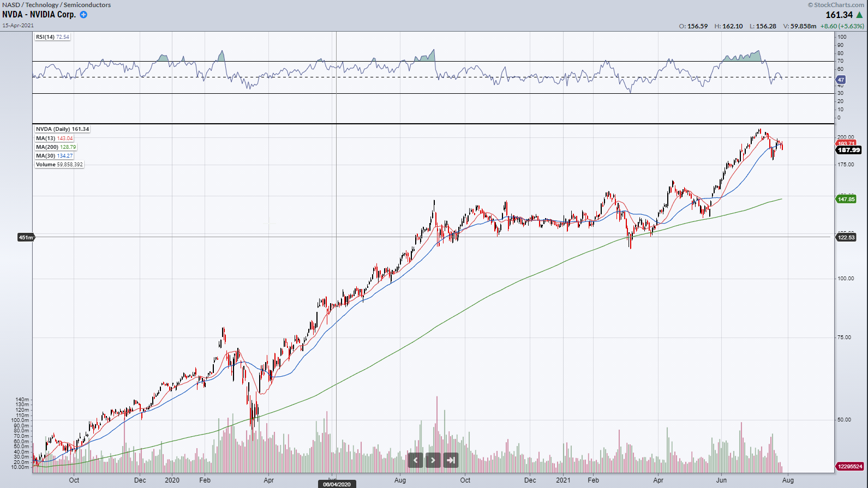Screen dimensions: 868x488
Task: Select the NVDA (Daily) 161.34 legend label
Action: tap(62, 129)
